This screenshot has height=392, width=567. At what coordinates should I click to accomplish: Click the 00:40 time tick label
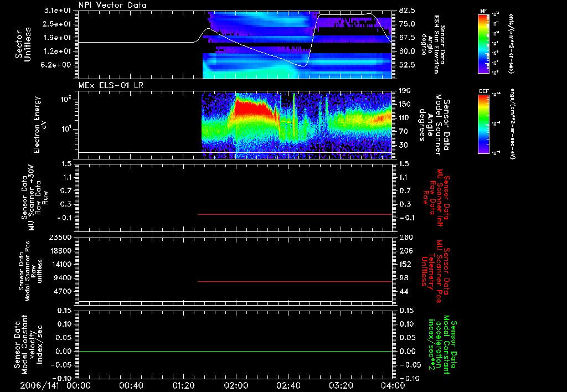pos(131,385)
